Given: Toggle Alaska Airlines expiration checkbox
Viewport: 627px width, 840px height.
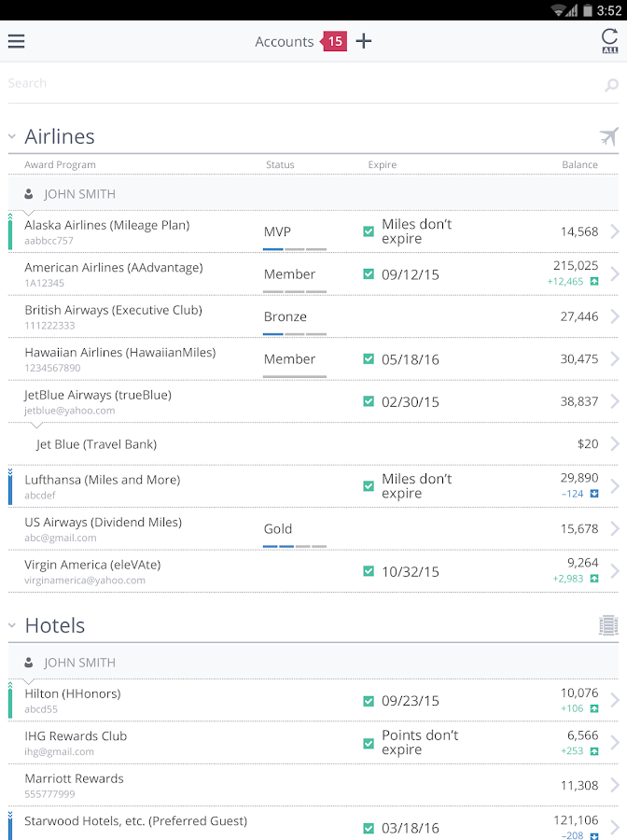Looking at the screenshot, I should [x=369, y=231].
